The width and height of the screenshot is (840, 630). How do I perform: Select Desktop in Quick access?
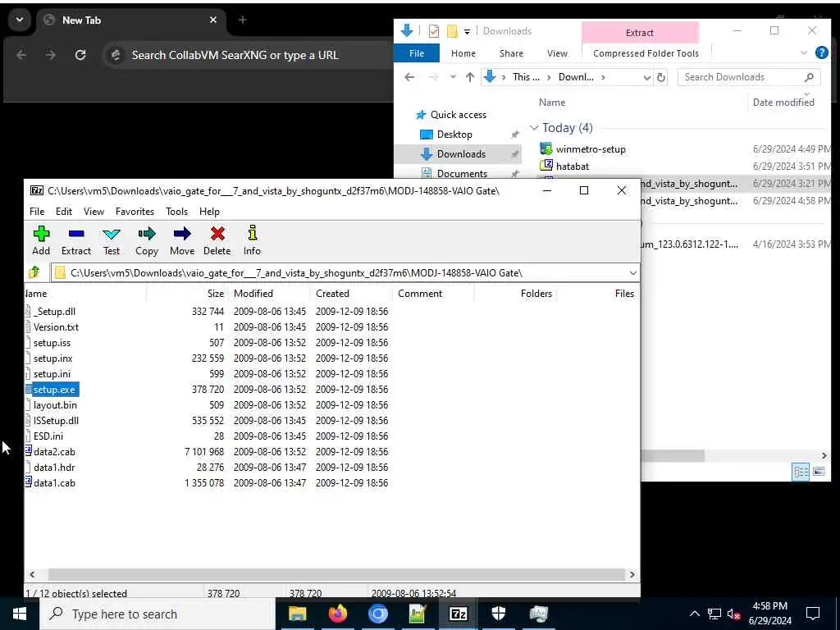coord(454,134)
